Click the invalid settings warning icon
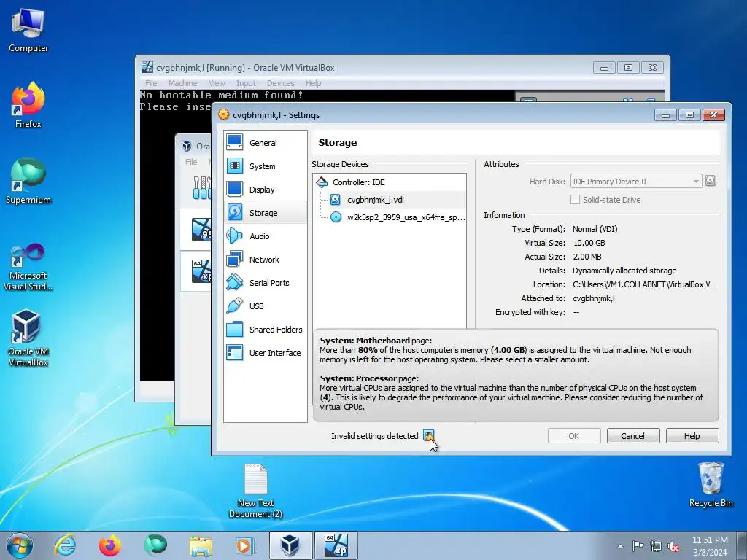747x560 pixels. click(429, 436)
